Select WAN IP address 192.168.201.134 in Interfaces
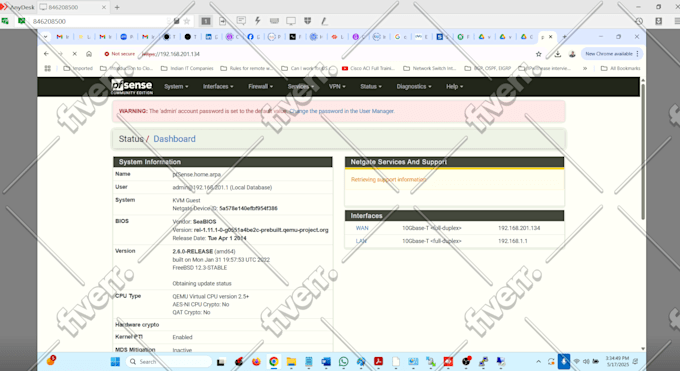 point(519,228)
